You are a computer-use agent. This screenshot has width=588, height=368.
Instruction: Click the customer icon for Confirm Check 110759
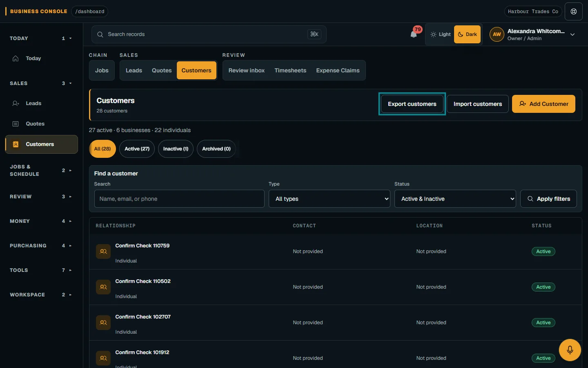pyautogui.click(x=103, y=251)
